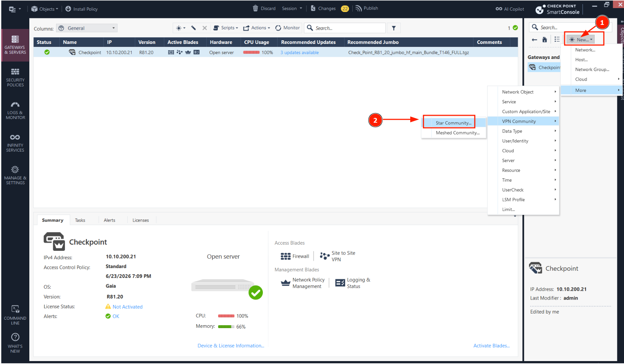Open the new gateway starburst dropdown in toolbar
The width and height of the screenshot is (624, 364).
click(x=180, y=28)
